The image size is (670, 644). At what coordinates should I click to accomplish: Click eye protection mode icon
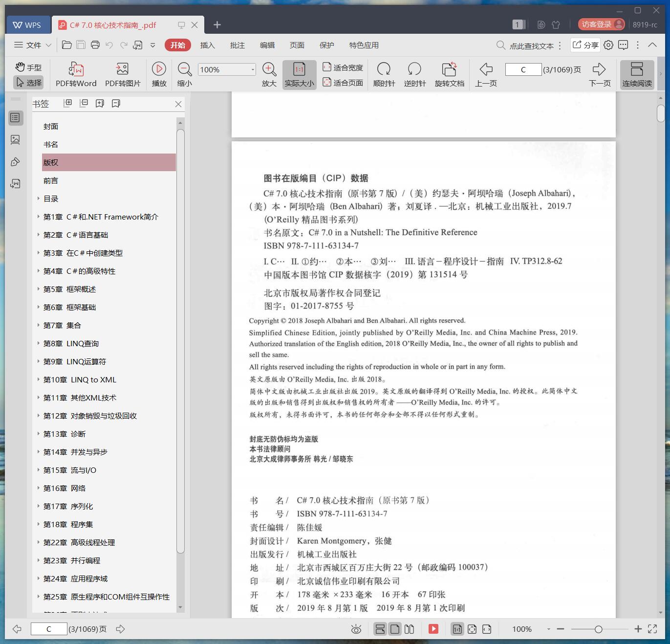(x=356, y=629)
